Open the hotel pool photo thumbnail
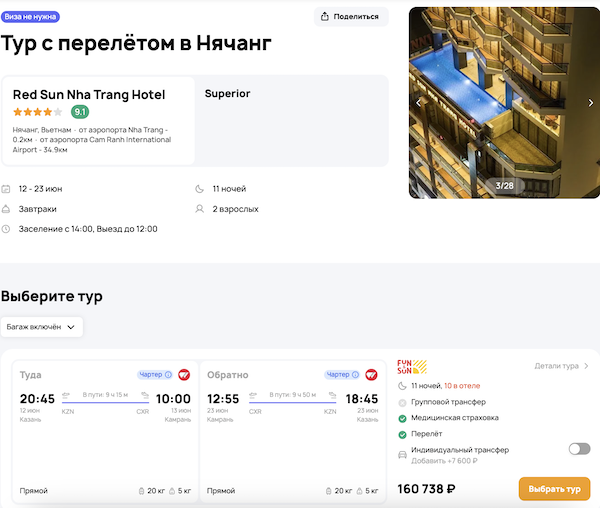Image resolution: width=600 pixels, height=508 pixels. tap(504, 100)
